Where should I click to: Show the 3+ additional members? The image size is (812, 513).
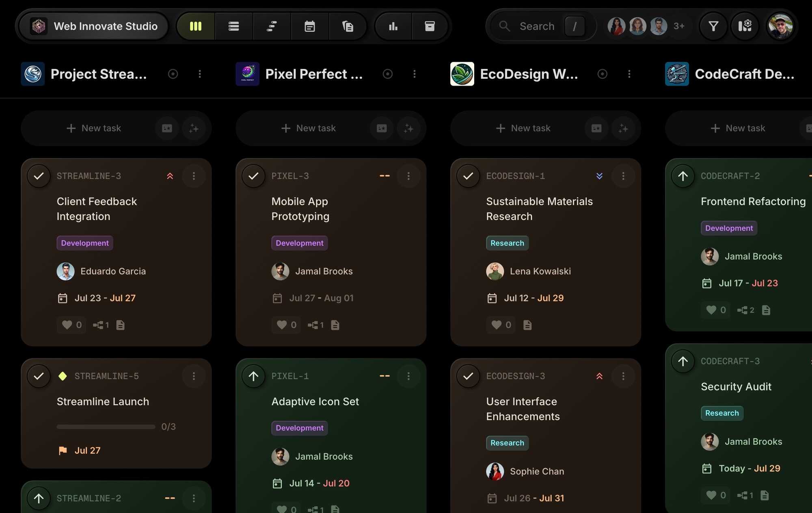tap(679, 26)
